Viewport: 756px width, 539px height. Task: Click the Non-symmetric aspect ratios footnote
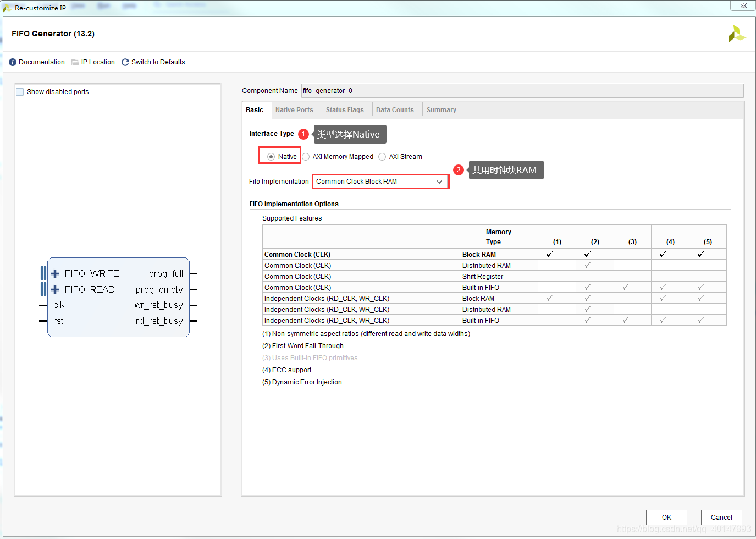(x=366, y=334)
